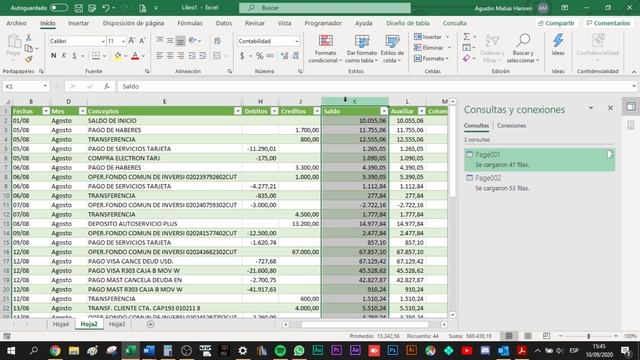
Task: Close the Consultas y conexiones pane
Action: 610,108
